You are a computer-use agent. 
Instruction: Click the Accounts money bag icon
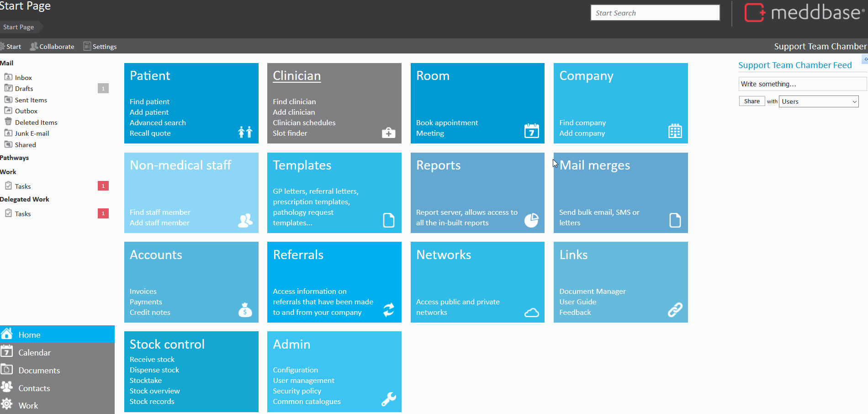(245, 310)
